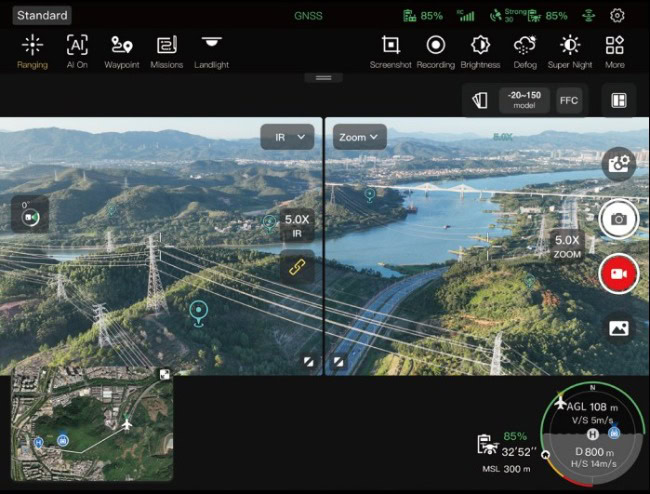Maximize the Zoom view pane
The image size is (650, 494).
click(x=339, y=362)
